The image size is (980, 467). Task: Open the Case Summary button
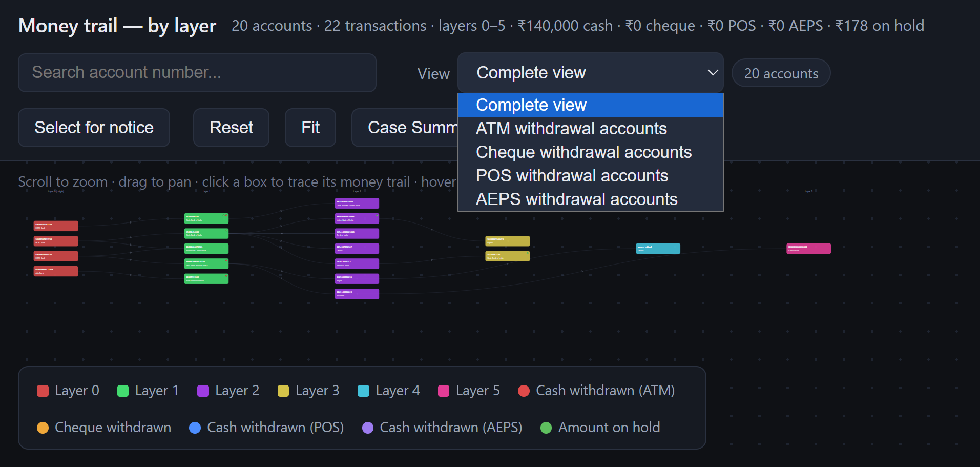(x=405, y=128)
